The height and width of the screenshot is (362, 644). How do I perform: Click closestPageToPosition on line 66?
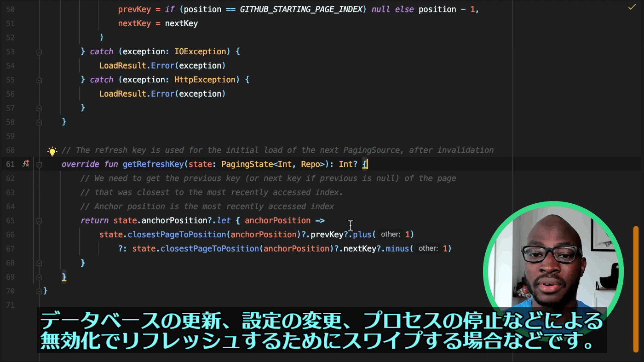point(177,235)
